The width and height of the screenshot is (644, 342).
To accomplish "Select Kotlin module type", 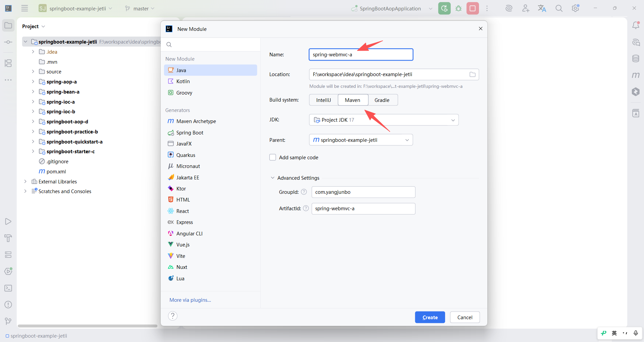I will (x=211, y=81).
